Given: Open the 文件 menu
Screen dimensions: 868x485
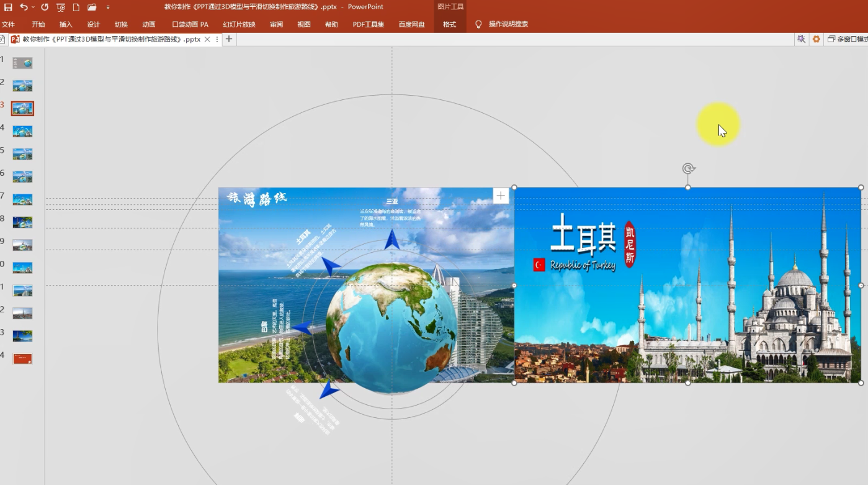Looking at the screenshot, I should tap(8, 24).
